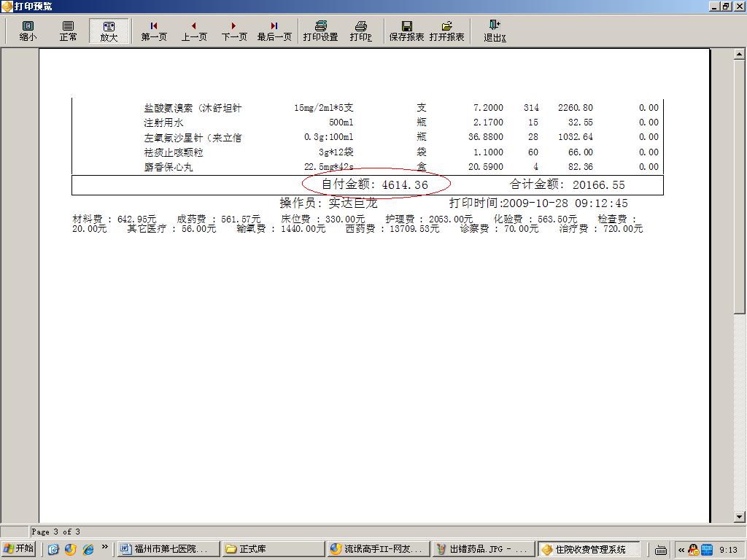Click the vertical scrollbar up arrow
The image size is (747, 560).
739,54
